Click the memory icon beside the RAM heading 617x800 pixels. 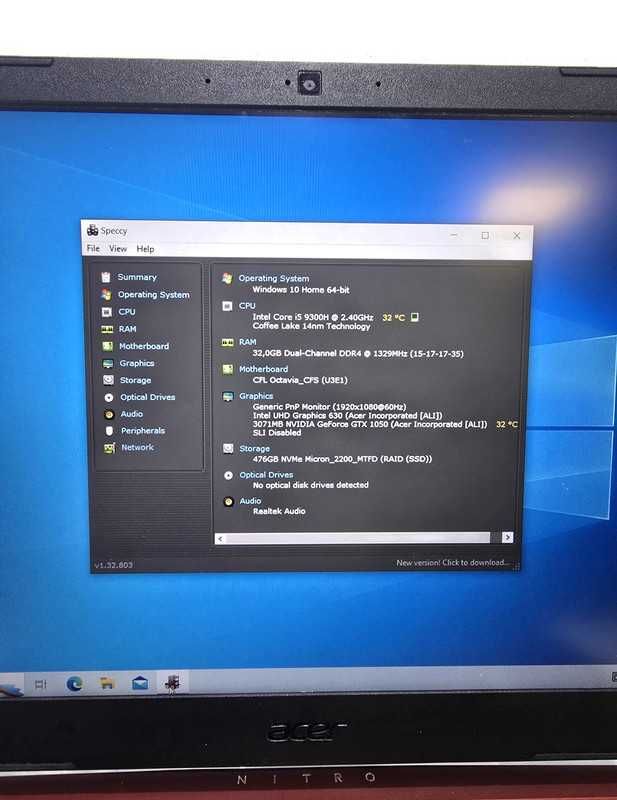[228, 342]
